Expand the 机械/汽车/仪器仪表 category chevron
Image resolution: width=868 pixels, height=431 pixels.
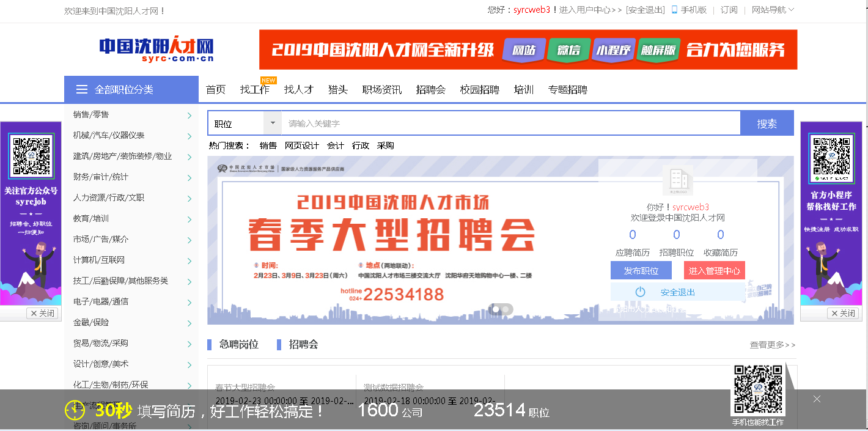[189, 136]
